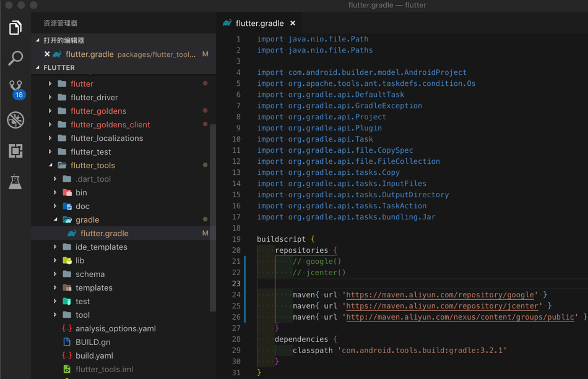588x379 pixels.
Task: Open the Explorer view in activity bar
Action: [15, 28]
